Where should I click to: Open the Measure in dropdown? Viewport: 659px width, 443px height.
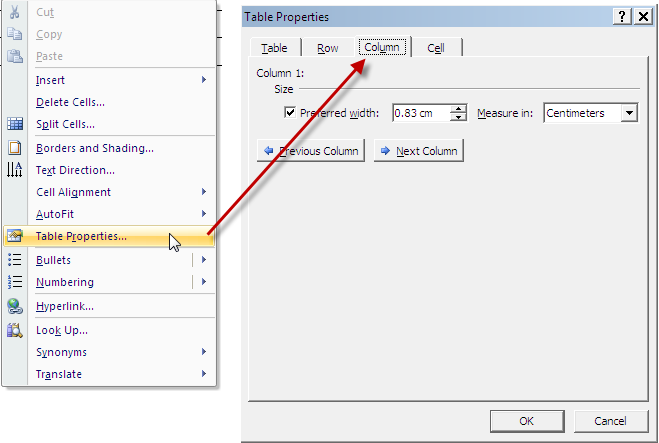pos(629,113)
